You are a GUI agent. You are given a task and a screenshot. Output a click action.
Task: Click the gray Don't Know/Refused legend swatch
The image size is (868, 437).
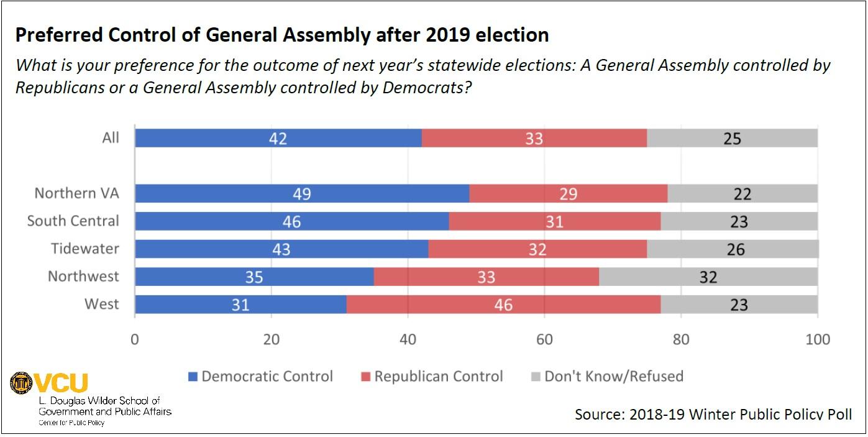pos(536,377)
